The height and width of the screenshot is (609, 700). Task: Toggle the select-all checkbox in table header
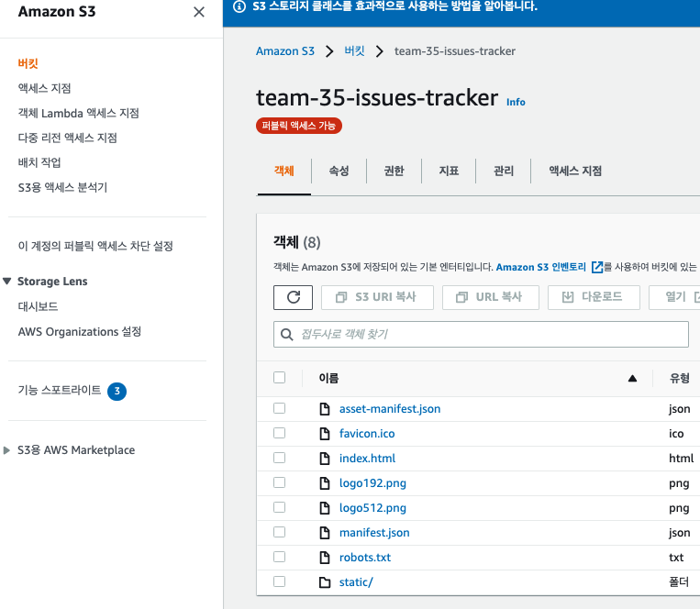click(x=280, y=378)
